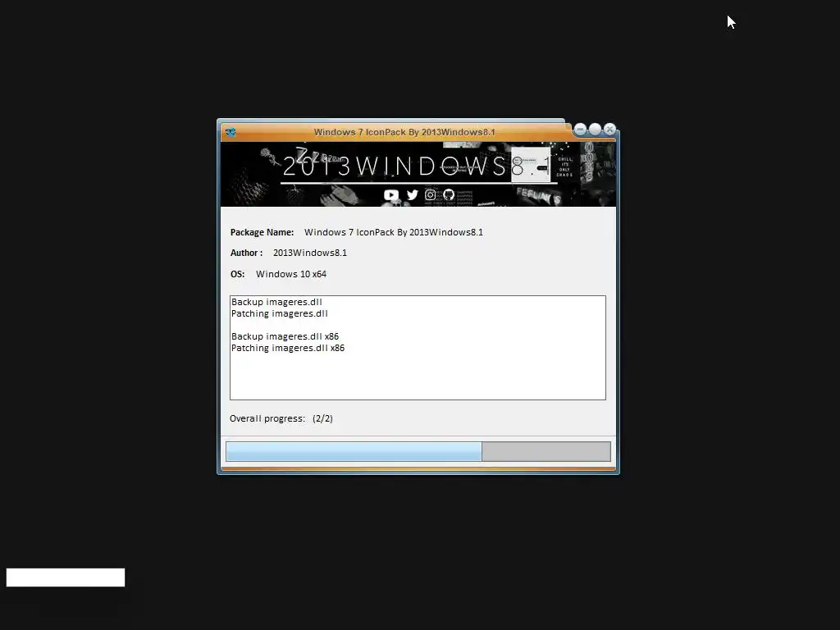
Task: Select the 'Patching imageres.dll' log line
Action: (x=279, y=314)
